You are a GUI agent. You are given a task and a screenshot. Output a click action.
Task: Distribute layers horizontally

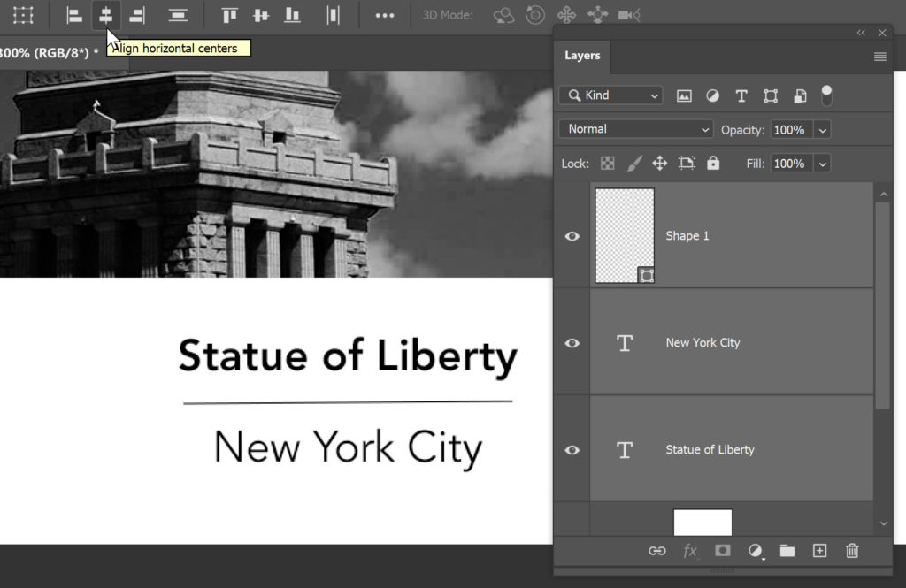333,15
